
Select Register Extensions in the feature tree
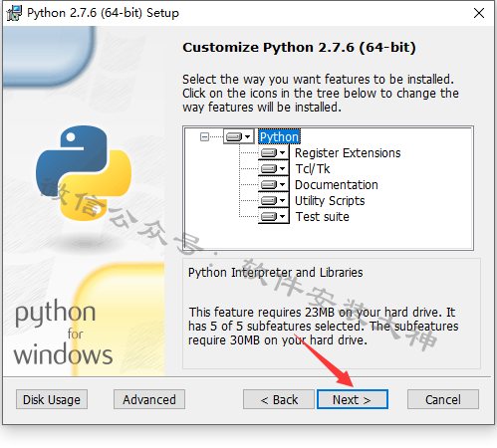point(348,153)
